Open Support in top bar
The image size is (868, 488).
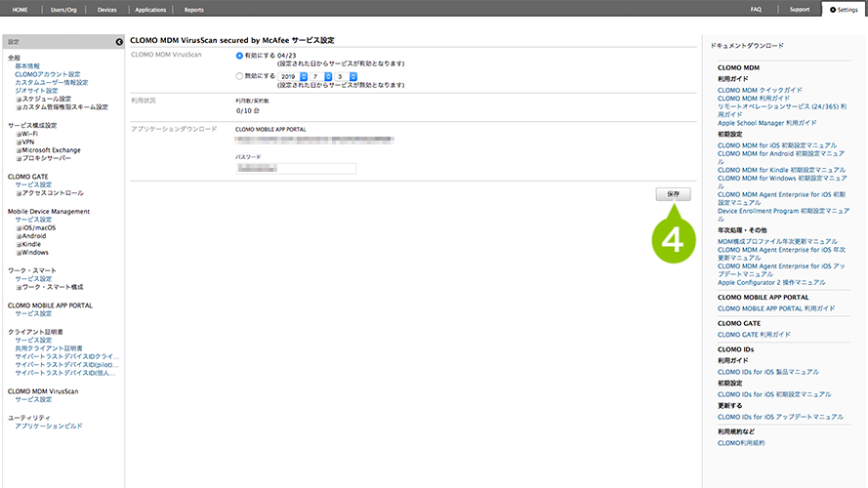800,10
